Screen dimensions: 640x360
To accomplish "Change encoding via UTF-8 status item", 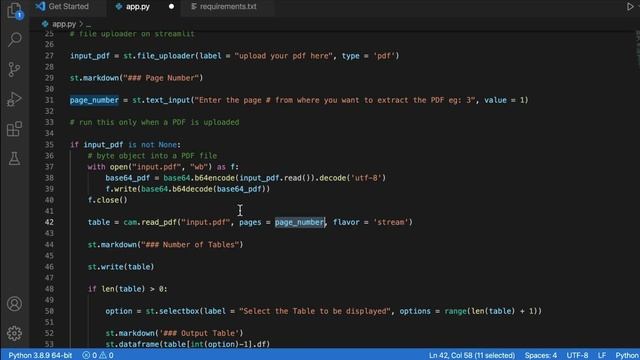I will (577, 355).
